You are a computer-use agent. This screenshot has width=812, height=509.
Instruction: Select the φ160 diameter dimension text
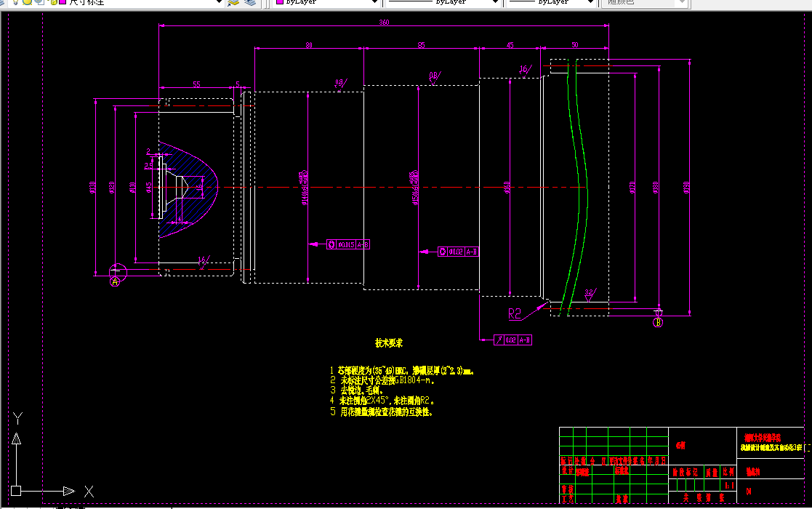pos(507,187)
